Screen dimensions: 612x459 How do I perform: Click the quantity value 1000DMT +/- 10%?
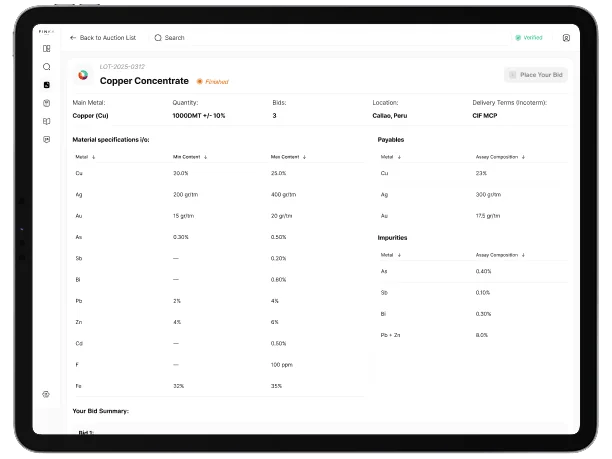click(x=199, y=116)
